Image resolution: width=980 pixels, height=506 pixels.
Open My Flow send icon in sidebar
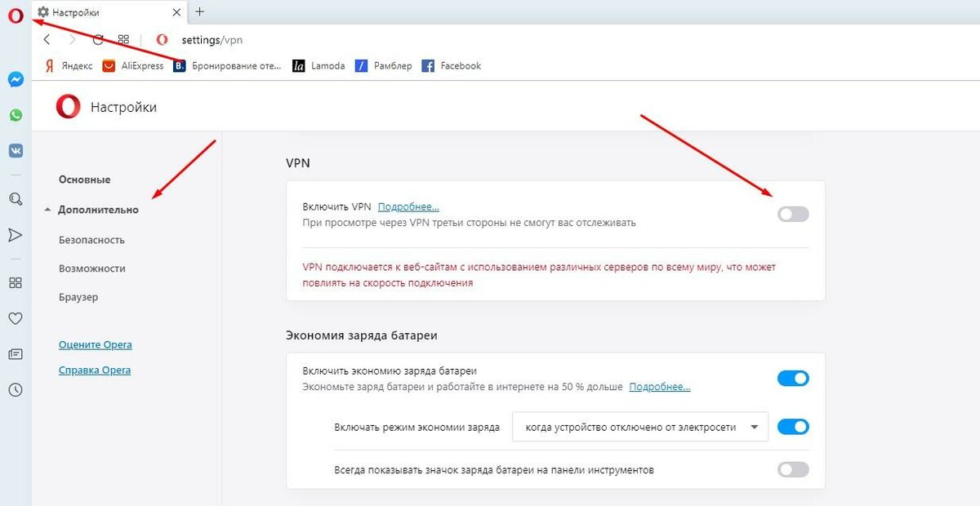(x=16, y=235)
